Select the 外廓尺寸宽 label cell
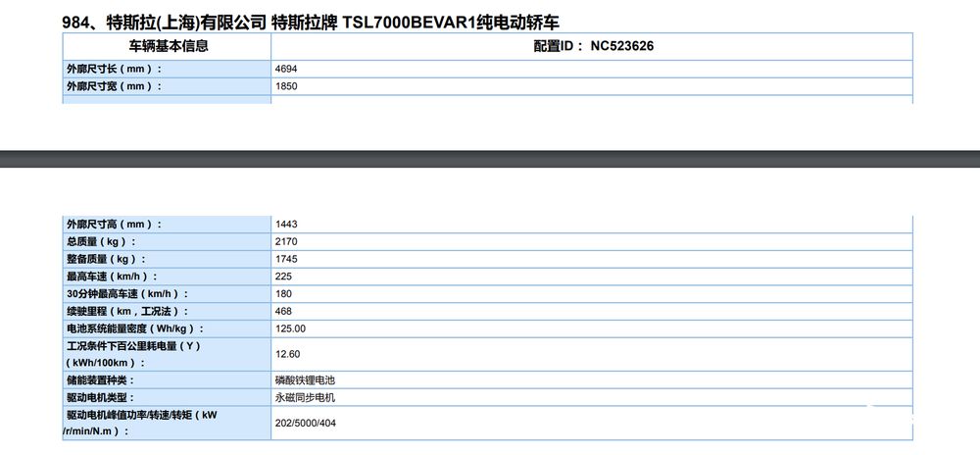This screenshot has width=980, height=455. tap(115, 86)
